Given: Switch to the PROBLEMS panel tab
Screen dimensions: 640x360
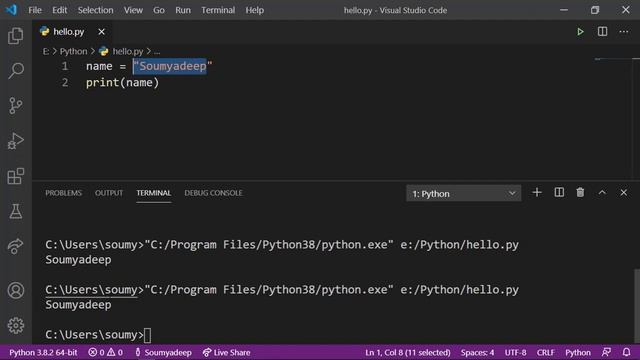Looking at the screenshot, I should tap(63, 193).
